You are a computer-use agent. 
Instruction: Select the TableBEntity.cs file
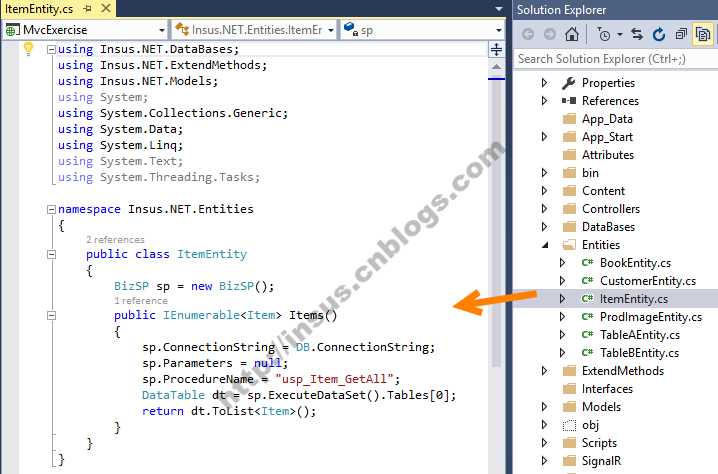coord(639,353)
